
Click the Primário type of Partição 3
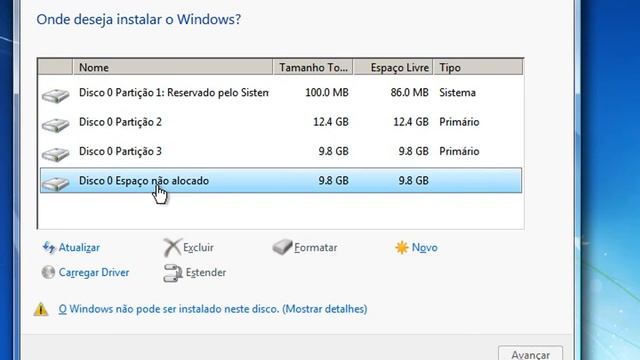pos(459,151)
